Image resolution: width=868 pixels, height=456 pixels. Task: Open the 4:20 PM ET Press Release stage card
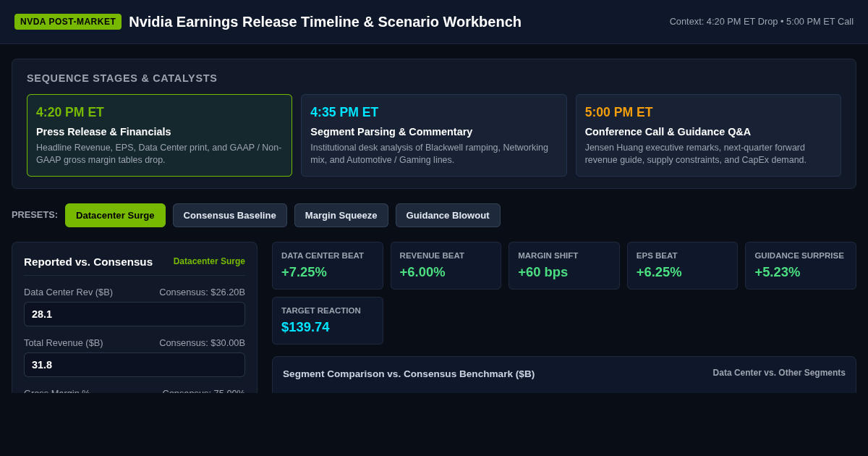(x=159, y=135)
